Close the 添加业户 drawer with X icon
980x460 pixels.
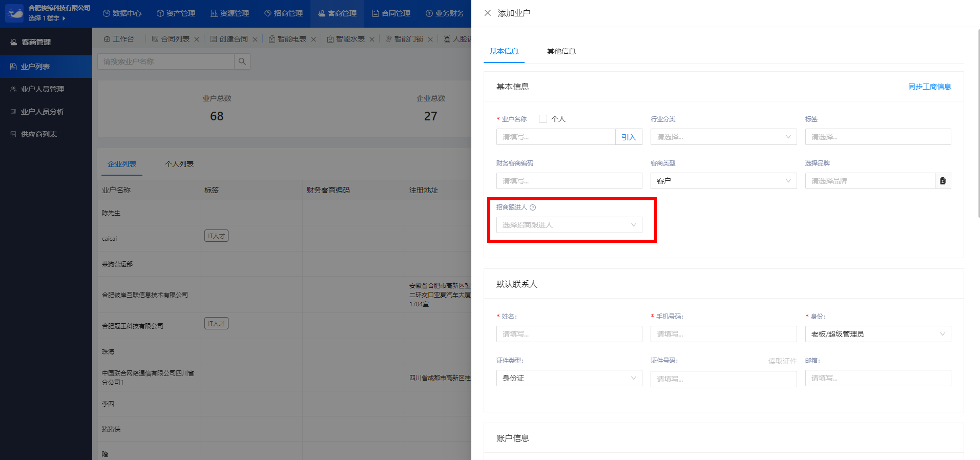[488, 13]
